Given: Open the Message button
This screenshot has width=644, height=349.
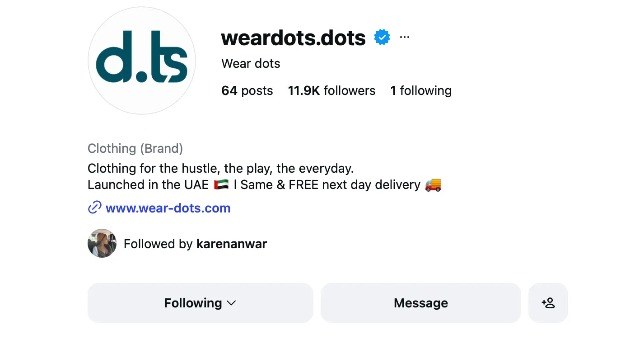Looking at the screenshot, I should click(420, 303).
